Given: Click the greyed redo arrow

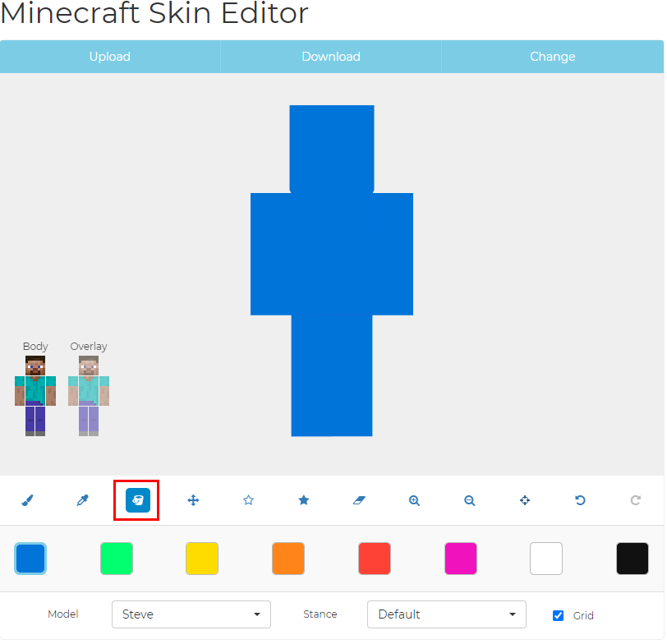Looking at the screenshot, I should coord(636,500).
